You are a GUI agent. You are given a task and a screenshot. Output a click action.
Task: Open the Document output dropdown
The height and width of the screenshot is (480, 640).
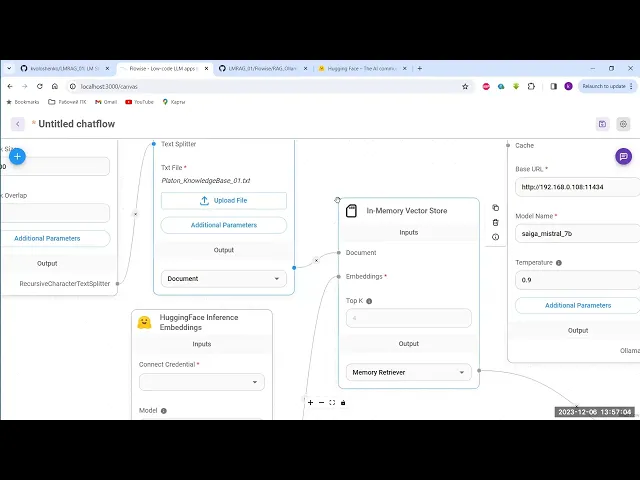pos(224,279)
